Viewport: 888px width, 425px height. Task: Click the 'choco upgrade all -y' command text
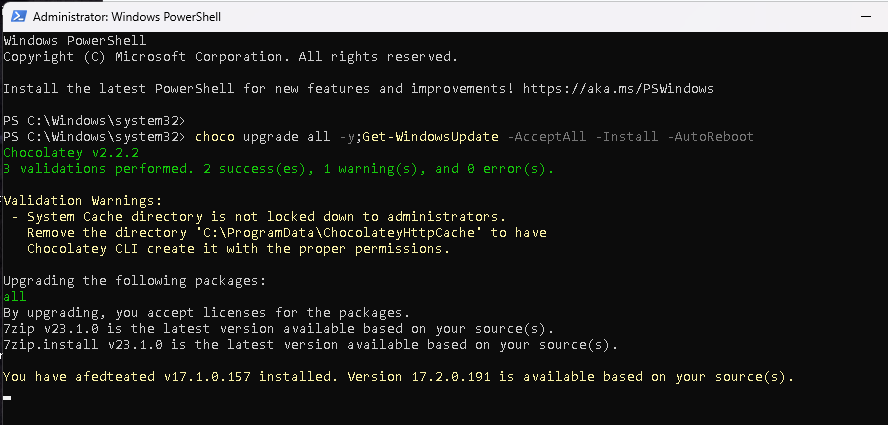click(275, 137)
